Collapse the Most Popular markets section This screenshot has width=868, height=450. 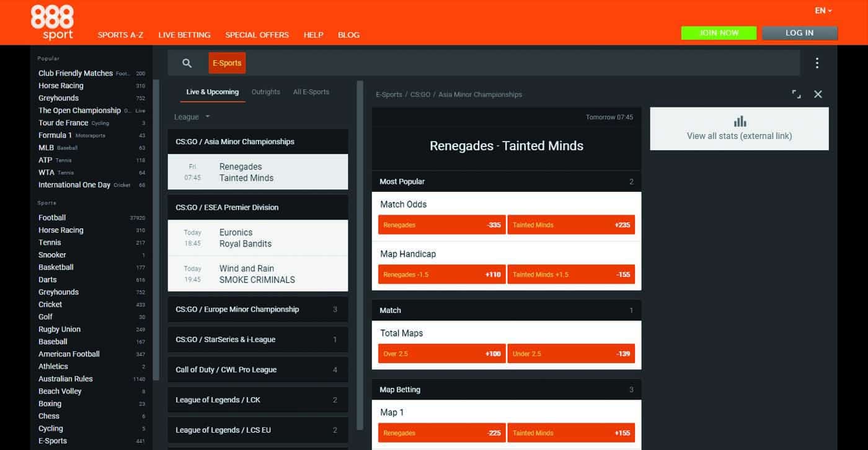[x=507, y=181]
